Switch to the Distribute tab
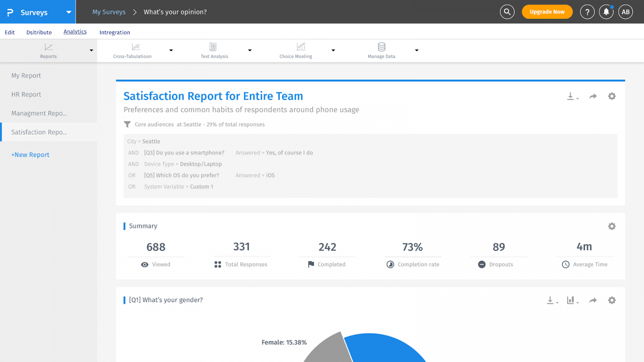 click(x=39, y=32)
